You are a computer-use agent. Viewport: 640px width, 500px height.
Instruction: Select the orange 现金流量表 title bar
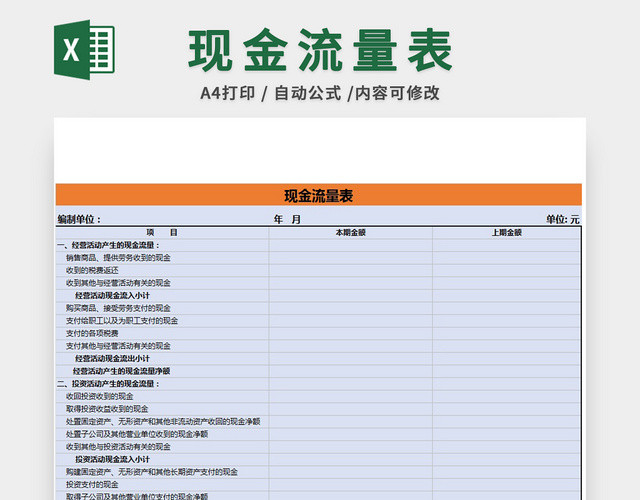(x=319, y=195)
